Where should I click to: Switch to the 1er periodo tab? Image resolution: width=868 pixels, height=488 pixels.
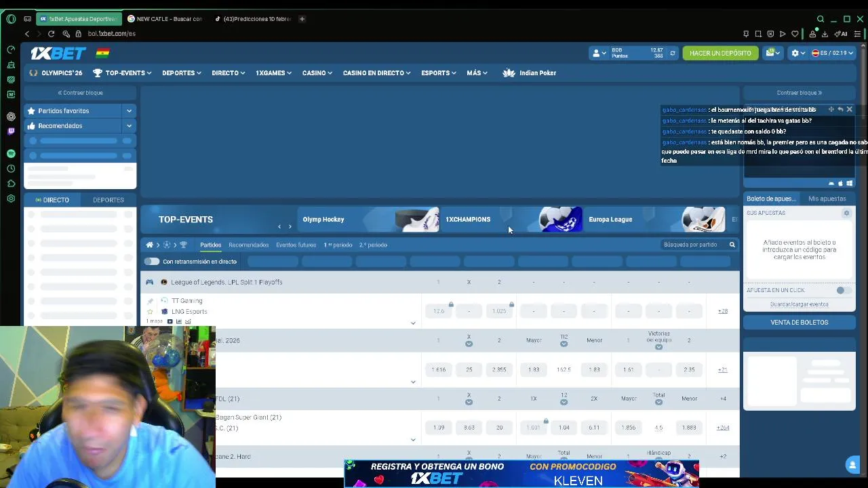coord(338,245)
